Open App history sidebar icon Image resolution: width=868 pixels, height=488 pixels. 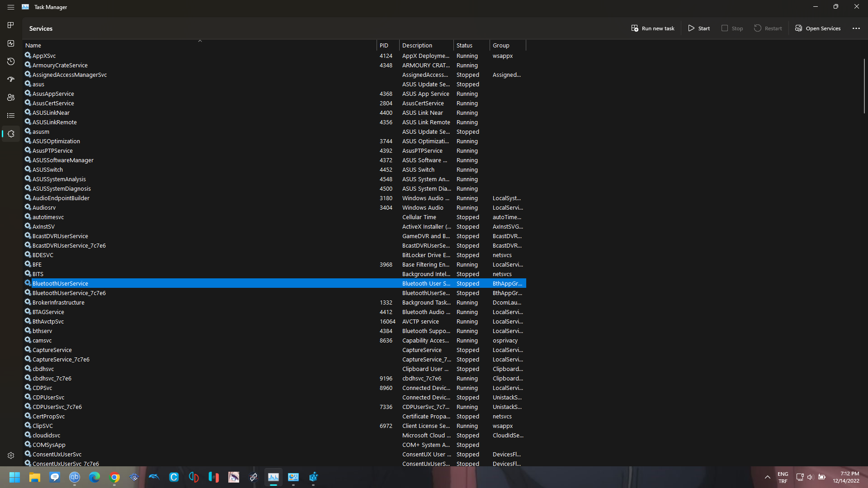(x=11, y=61)
